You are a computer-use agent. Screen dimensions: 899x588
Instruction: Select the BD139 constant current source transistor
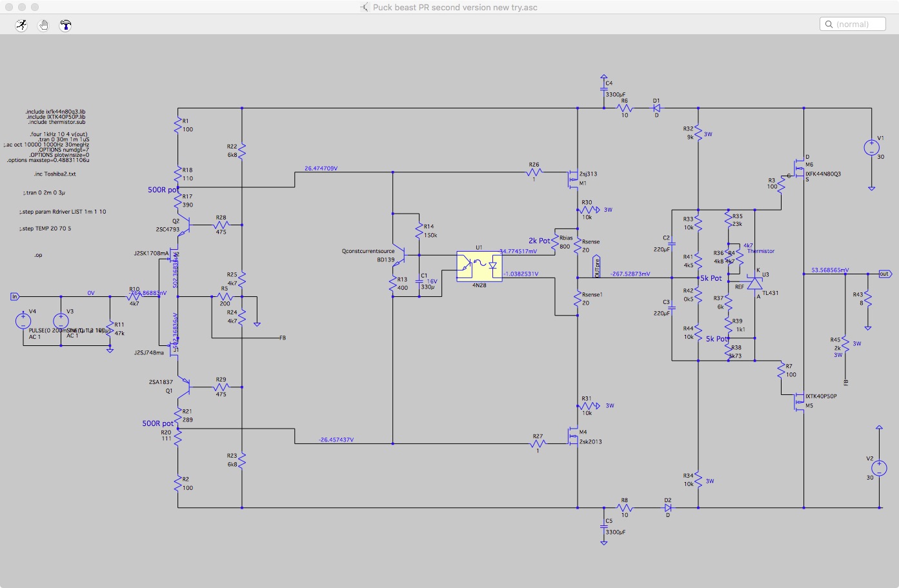pyautogui.click(x=399, y=256)
